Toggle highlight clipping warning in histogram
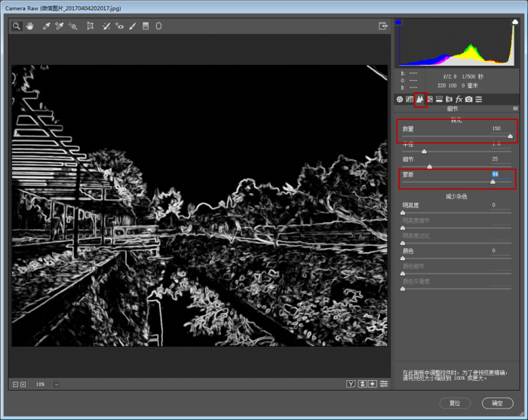This screenshot has width=528, height=420. click(514, 23)
